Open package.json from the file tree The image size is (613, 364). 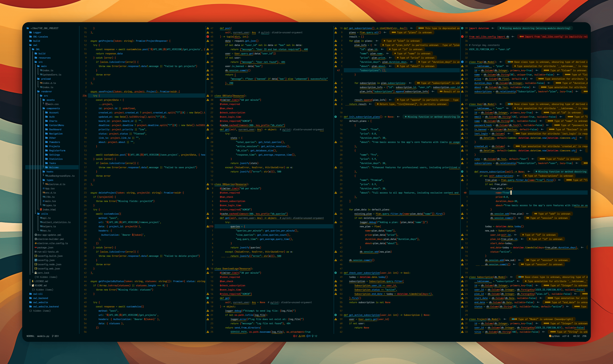click(x=45, y=247)
